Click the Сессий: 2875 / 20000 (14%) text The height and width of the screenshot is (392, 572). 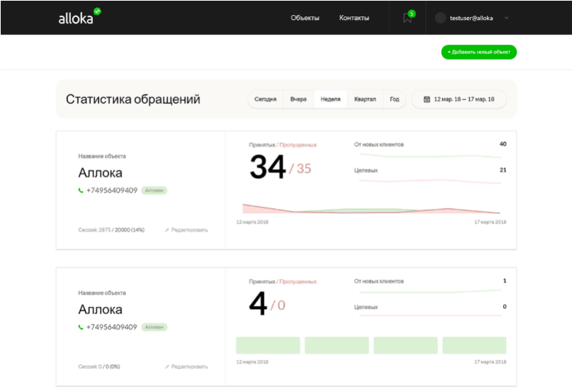(x=112, y=230)
